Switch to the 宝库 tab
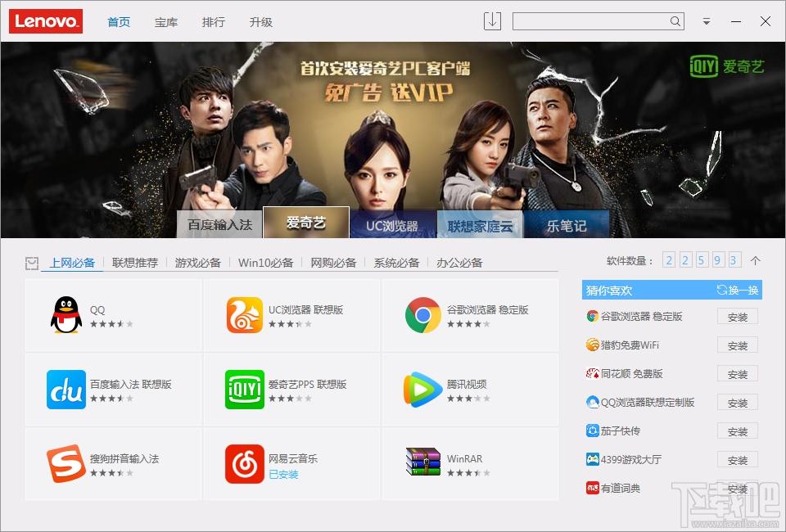 166,22
